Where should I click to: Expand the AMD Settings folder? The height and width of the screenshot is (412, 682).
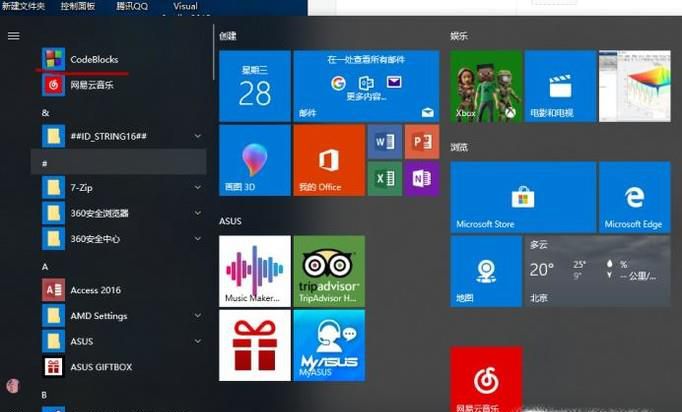[x=197, y=315]
